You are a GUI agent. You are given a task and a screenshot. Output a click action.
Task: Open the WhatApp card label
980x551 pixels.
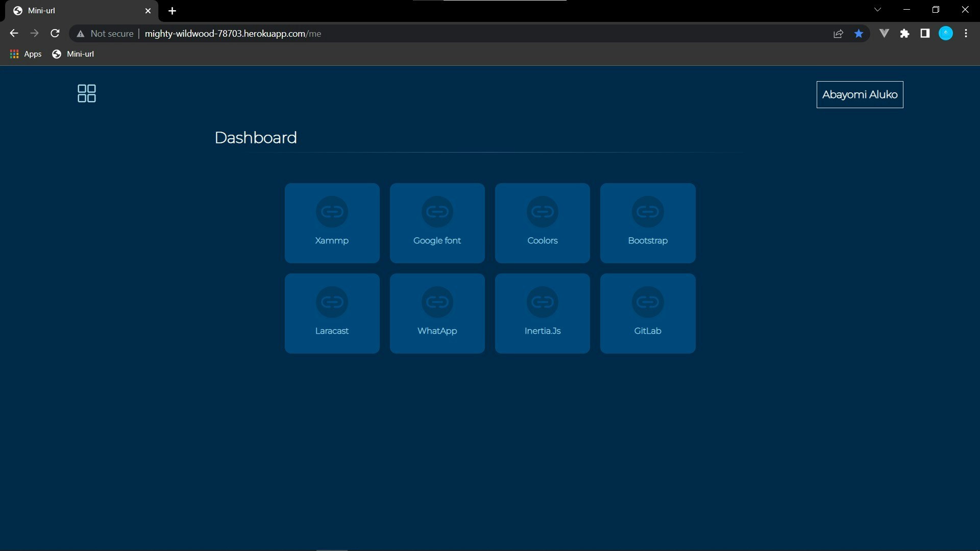coord(437,331)
